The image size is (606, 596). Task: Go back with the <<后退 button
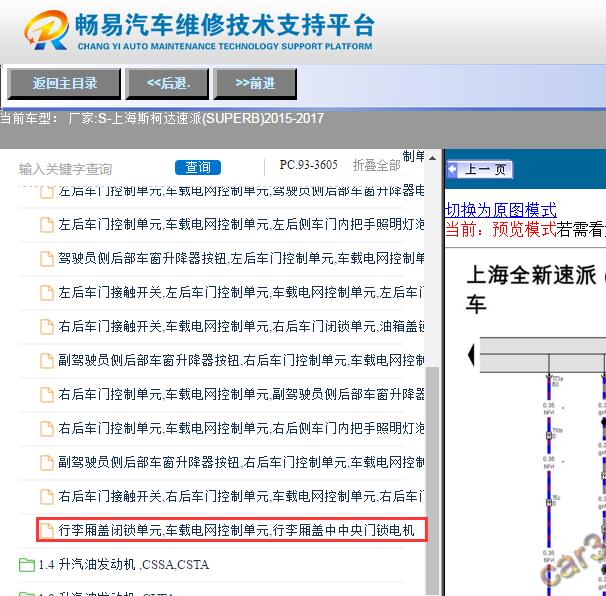[167, 83]
